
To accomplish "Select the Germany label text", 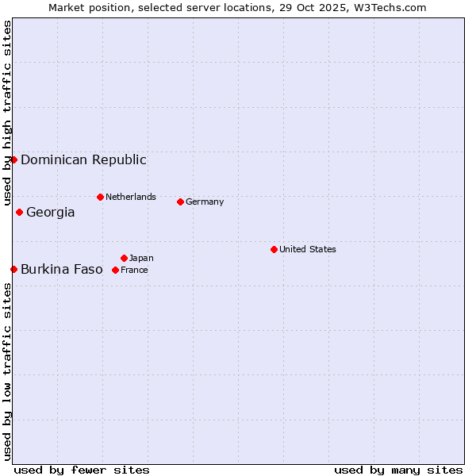I will tap(205, 202).
